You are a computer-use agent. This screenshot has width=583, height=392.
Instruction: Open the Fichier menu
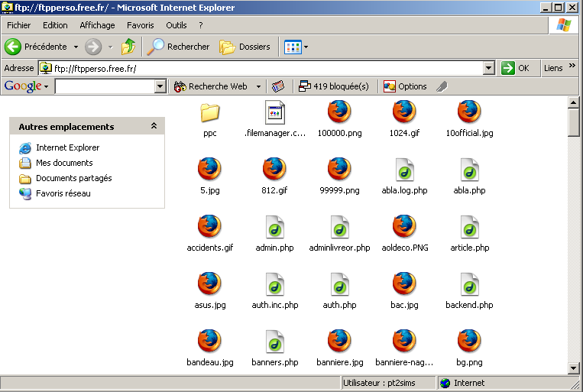click(18, 25)
